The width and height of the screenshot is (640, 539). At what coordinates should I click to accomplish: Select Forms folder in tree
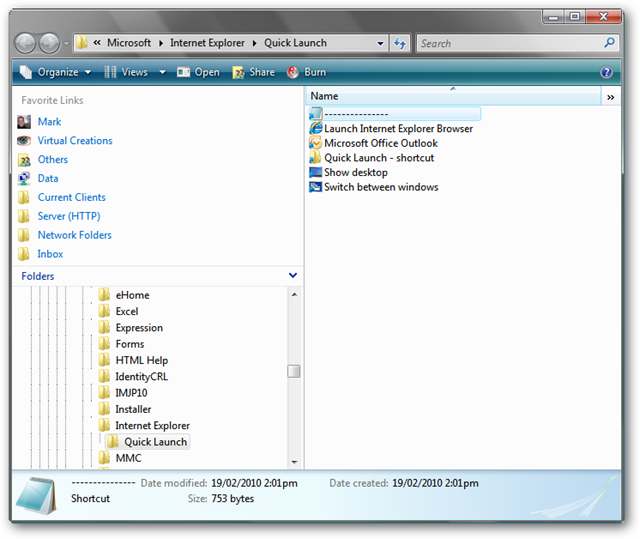130,344
